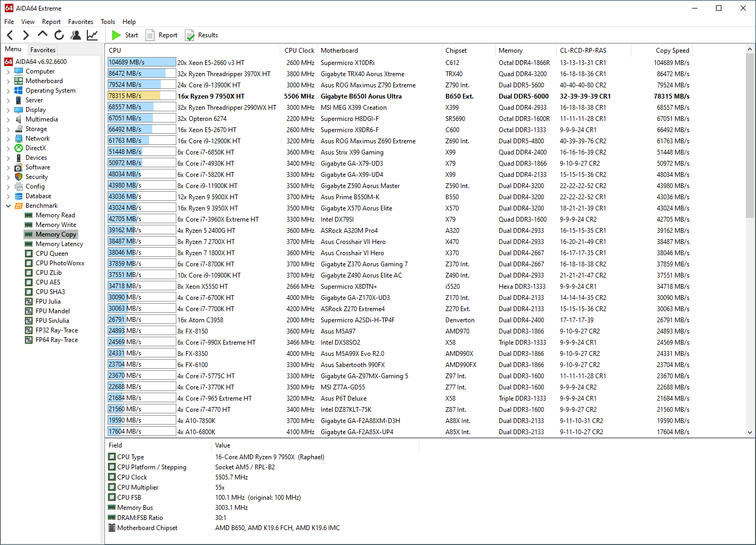Click the results list scrollbar down arrow
Image resolution: width=756 pixels, height=545 pixels.
click(x=750, y=433)
